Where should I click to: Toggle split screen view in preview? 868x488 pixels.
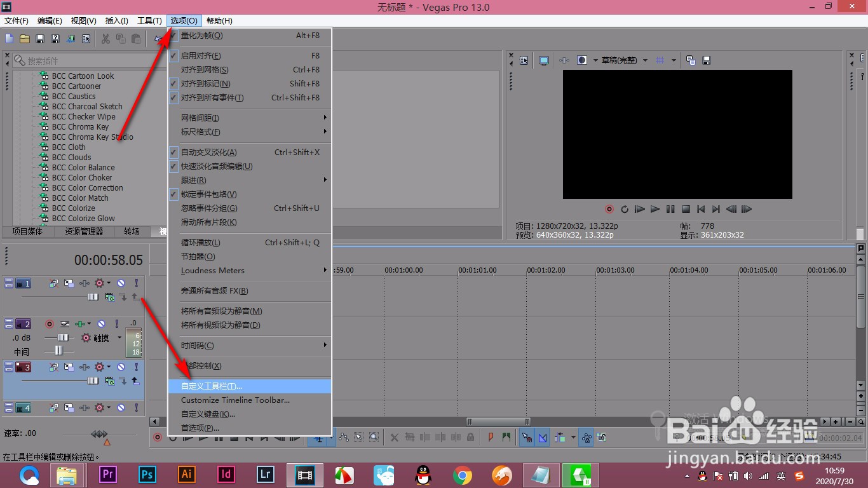(x=581, y=60)
